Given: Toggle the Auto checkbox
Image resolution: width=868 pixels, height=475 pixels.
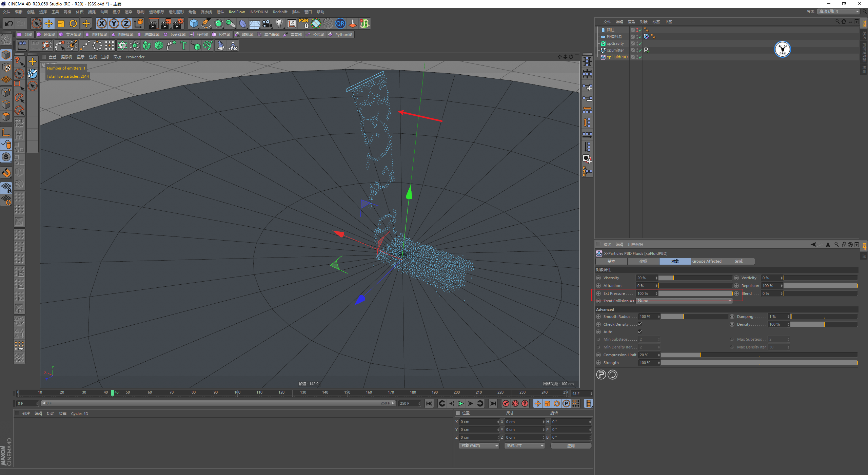Looking at the screenshot, I should (x=640, y=332).
